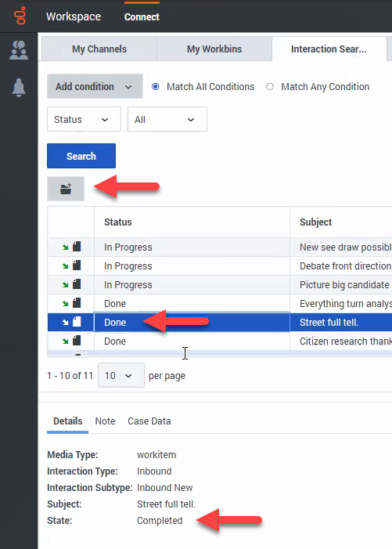
Task: Click Street full tell in Details panel
Action: [166, 504]
